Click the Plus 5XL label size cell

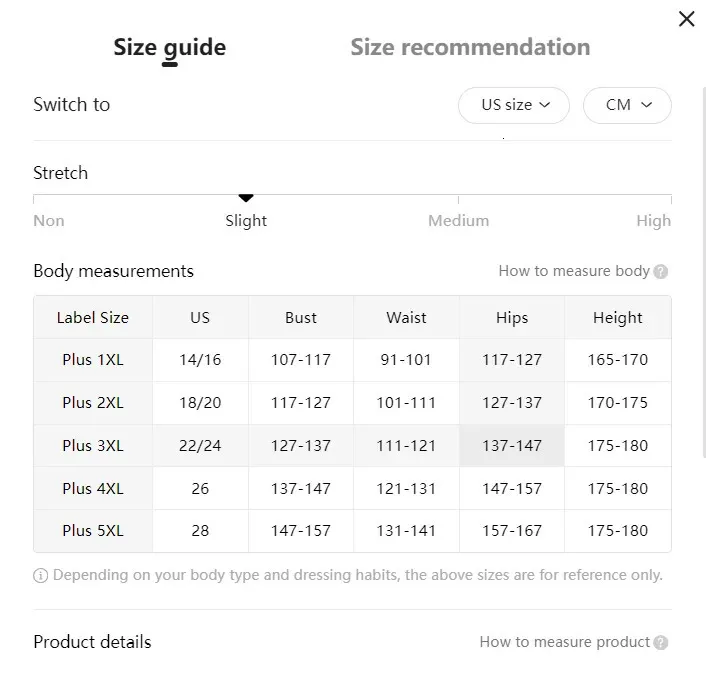coord(93,531)
